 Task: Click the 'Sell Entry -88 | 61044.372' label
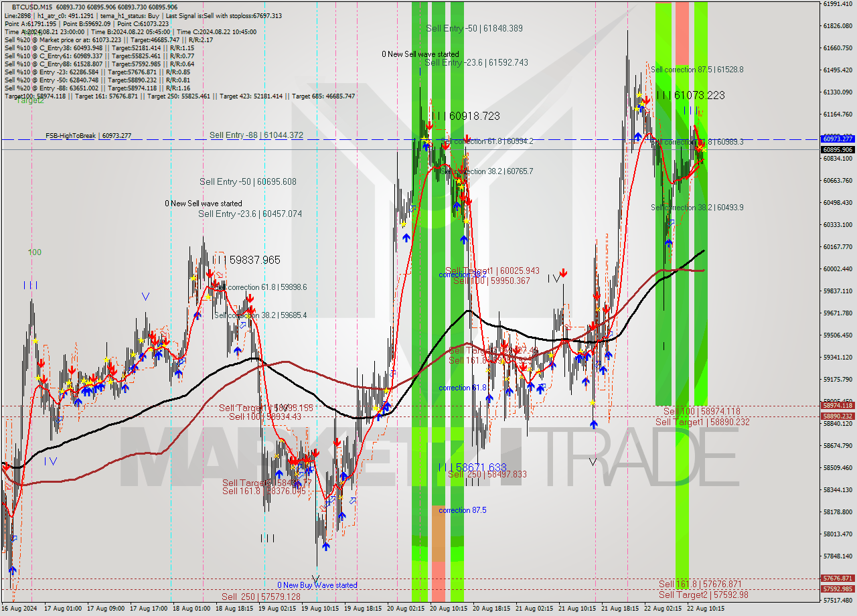(x=256, y=135)
